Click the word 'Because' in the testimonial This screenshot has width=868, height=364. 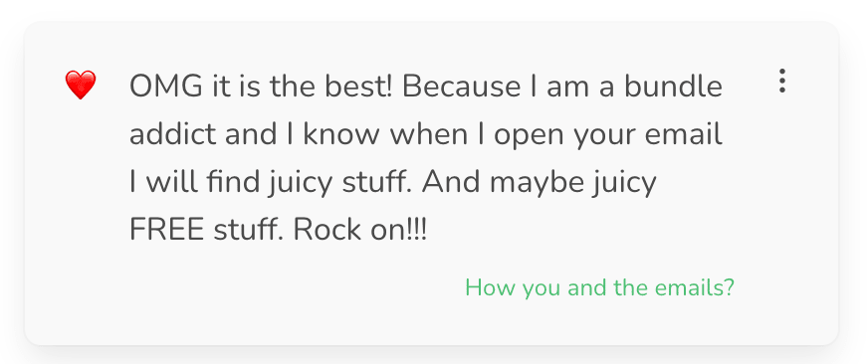point(461,87)
